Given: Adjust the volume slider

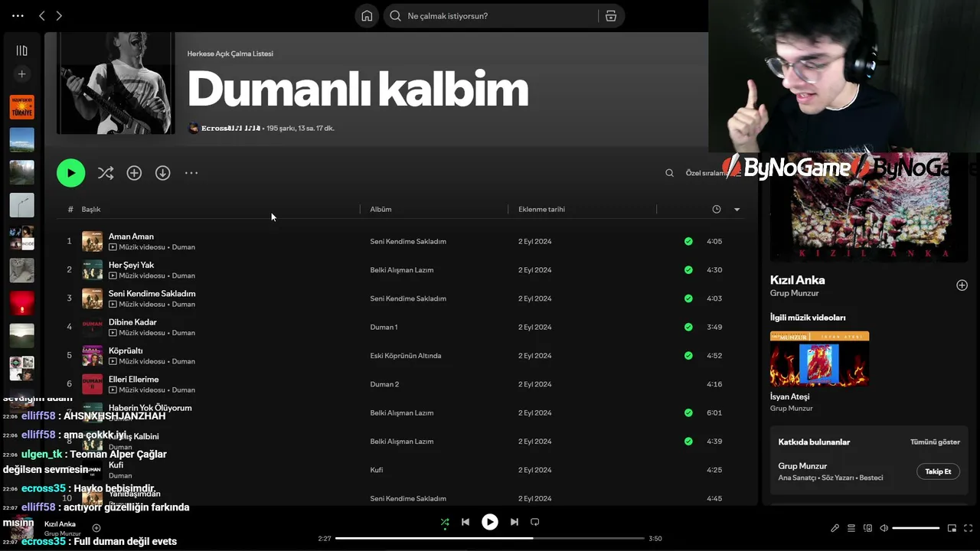Looking at the screenshot, I should tap(916, 528).
